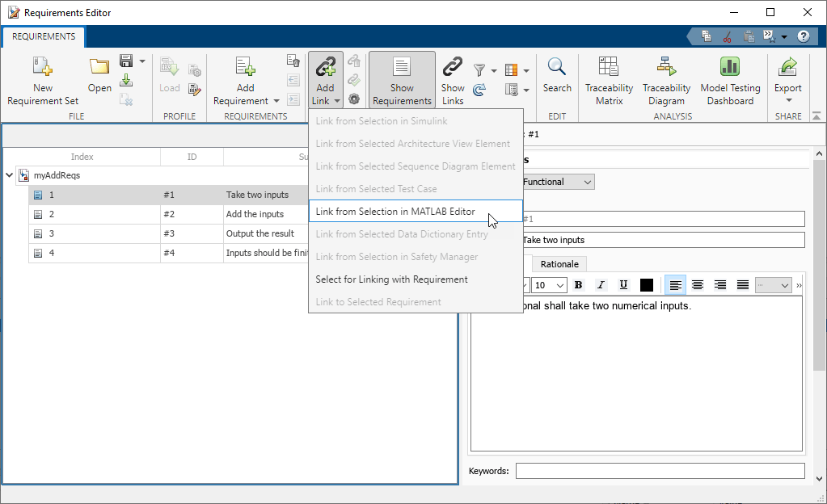This screenshot has width=827, height=504.
Task: Click the Show Links button
Action: pyautogui.click(x=453, y=81)
